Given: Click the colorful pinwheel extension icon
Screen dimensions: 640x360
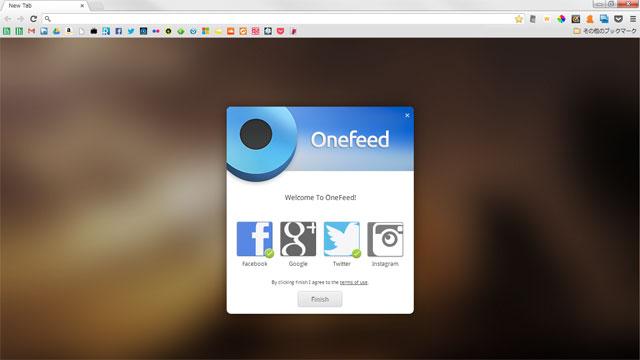Looking at the screenshot, I should coord(561,19).
